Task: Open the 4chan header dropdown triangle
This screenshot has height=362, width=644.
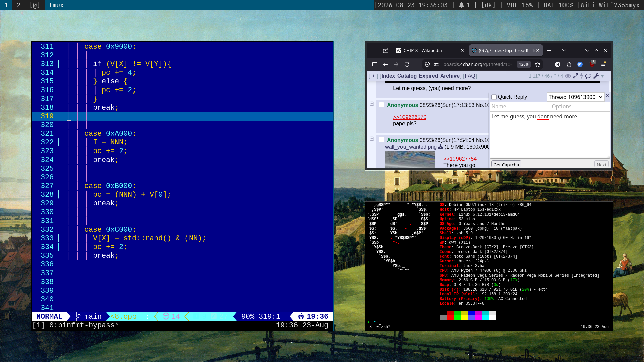Action: (603, 76)
